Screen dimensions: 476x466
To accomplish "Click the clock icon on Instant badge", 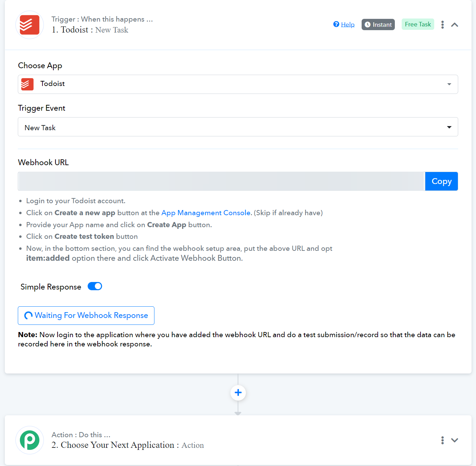I will click(x=367, y=25).
